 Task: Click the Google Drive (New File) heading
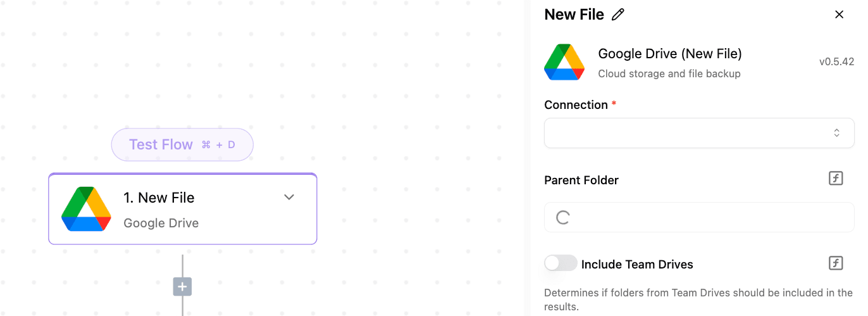click(x=670, y=53)
